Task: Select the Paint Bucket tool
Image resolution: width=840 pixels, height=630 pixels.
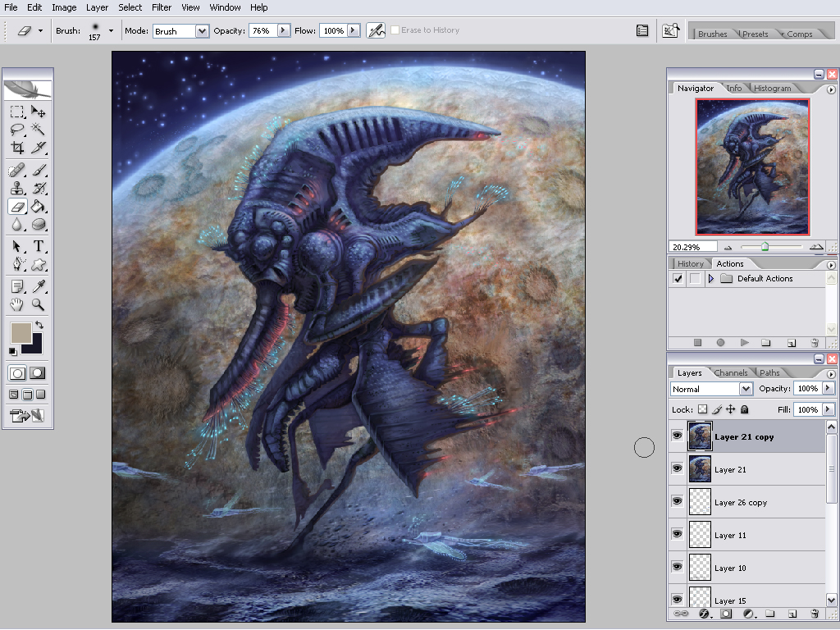Action: [x=38, y=206]
